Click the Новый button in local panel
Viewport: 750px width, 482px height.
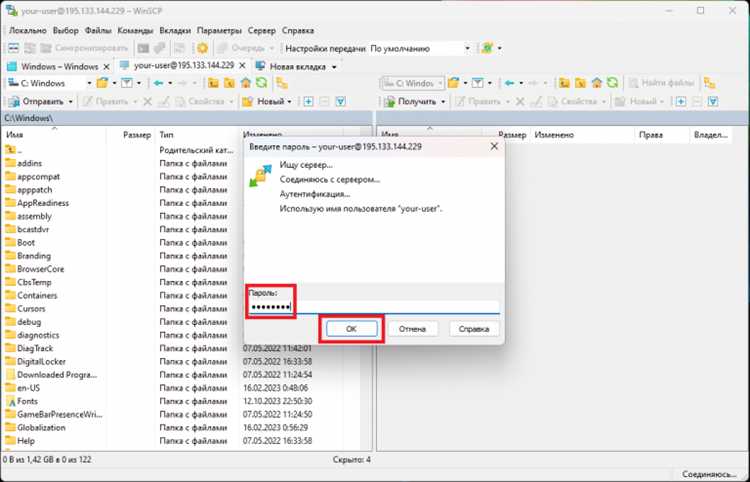pyautogui.click(x=263, y=101)
